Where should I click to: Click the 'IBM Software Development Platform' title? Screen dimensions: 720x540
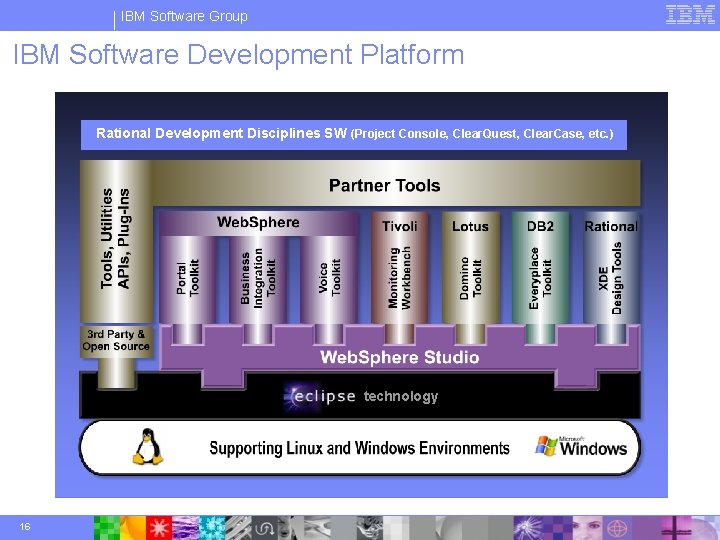pos(239,54)
